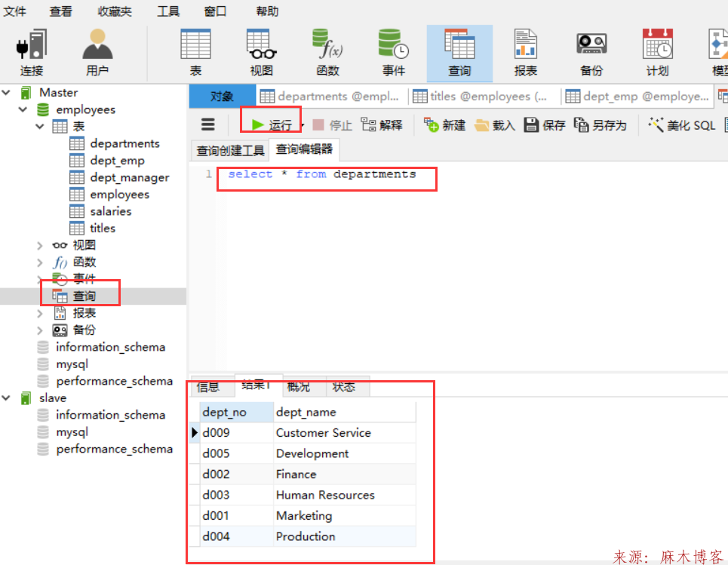
Task: Expand the 视图 views tree node
Action: point(40,245)
